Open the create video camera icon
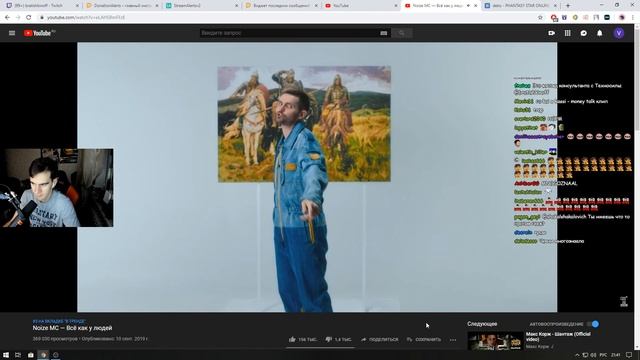 pyautogui.click(x=551, y=33)
